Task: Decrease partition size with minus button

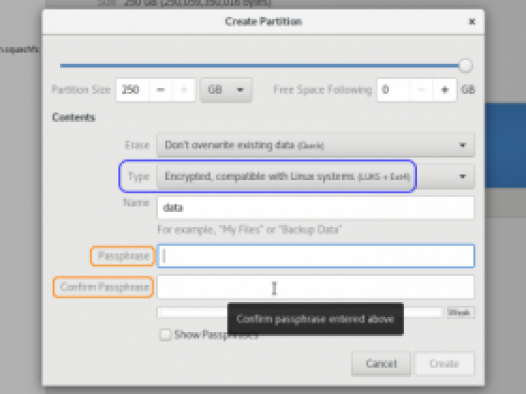Action: tap(161, 90)
